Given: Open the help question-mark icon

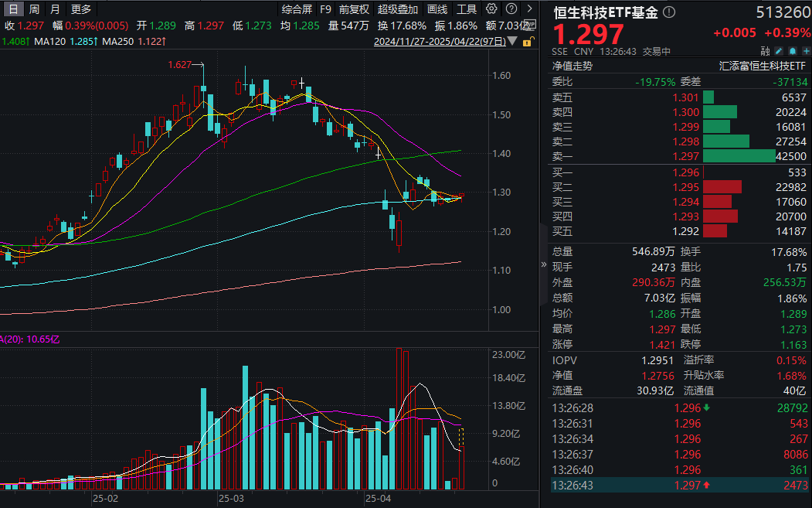Looking at the screenshot, I should click(x=510, y=9).
